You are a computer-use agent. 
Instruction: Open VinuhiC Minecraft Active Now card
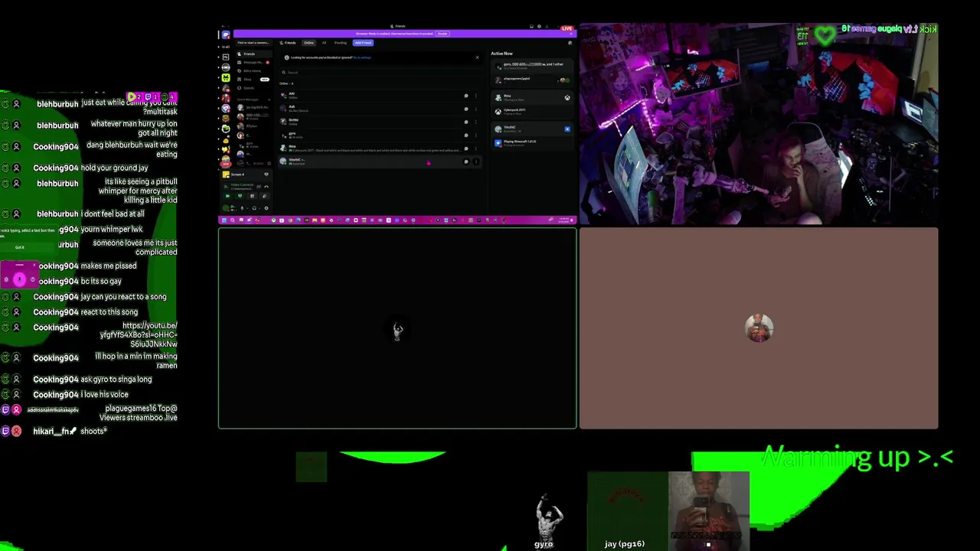coord(533,136)
